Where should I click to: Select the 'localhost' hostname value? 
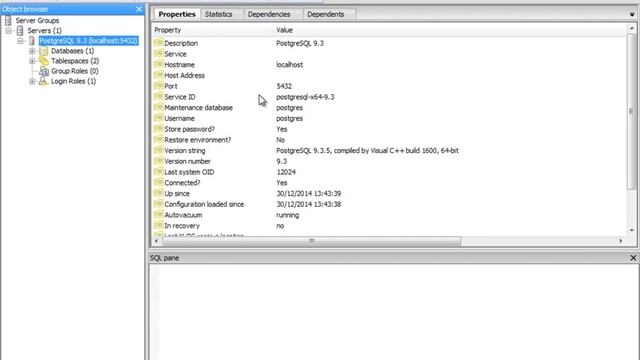289,64
